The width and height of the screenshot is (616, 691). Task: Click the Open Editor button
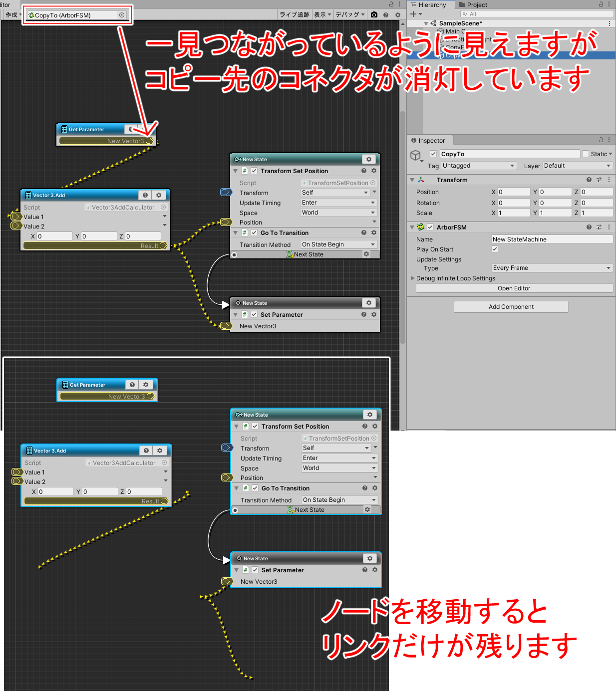coord(514,288)
